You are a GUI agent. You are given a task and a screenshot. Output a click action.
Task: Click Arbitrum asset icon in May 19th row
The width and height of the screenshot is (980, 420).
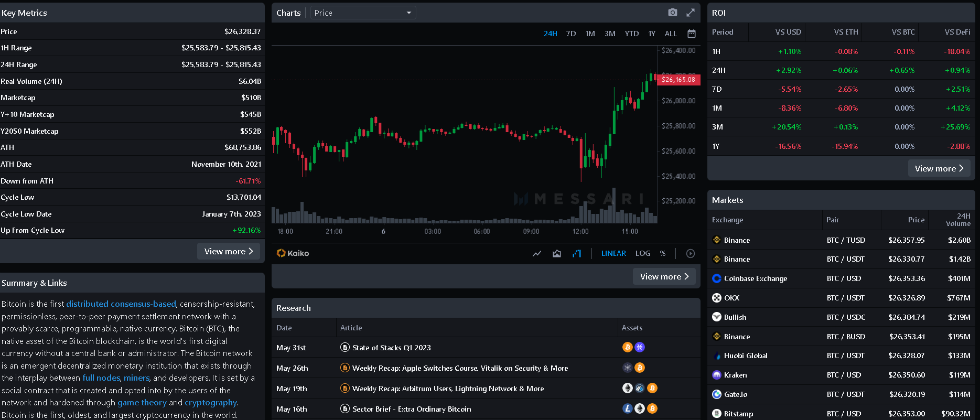[640, 388]
